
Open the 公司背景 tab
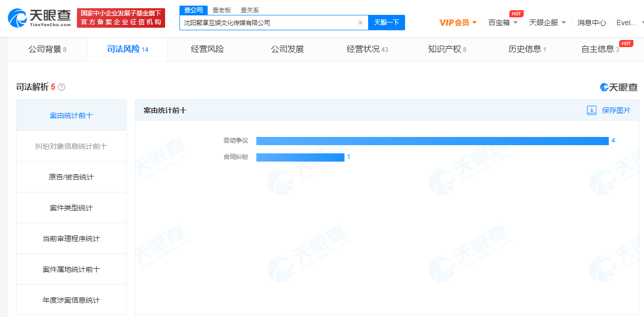[x=47, y=49]
